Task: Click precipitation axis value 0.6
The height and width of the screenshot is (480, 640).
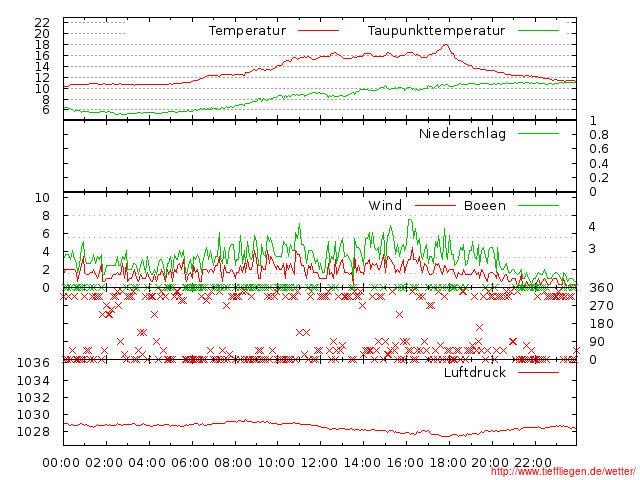Action: pyautogui.click(x=599, y=149)
